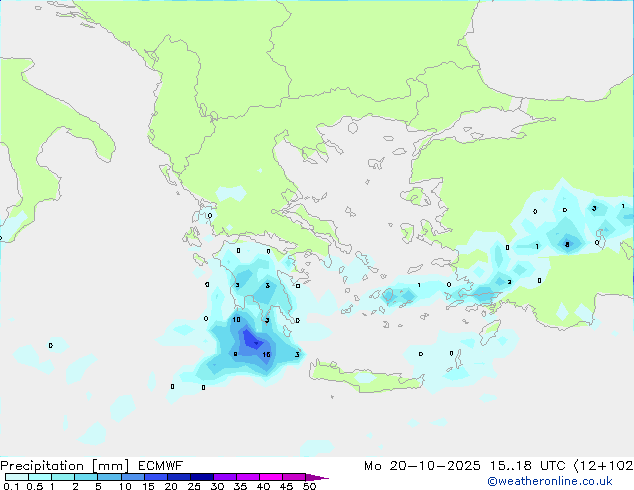Click the 'ECMWF' model label
Image resolution: width=634 pixels, height=490 pixels.
pos(161,466)
